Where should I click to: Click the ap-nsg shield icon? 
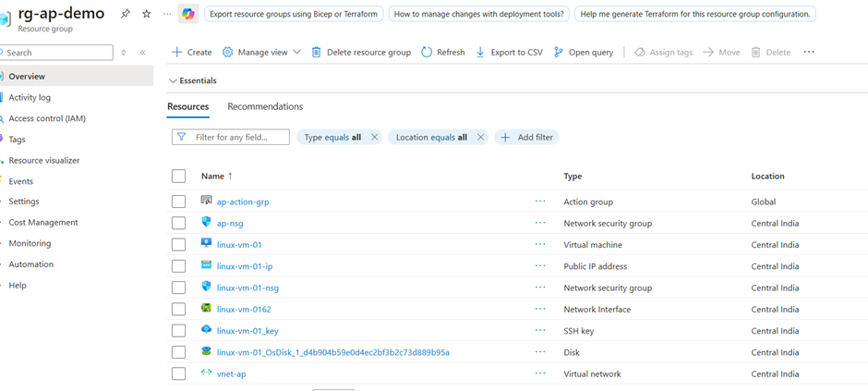[x=206, y=223]
